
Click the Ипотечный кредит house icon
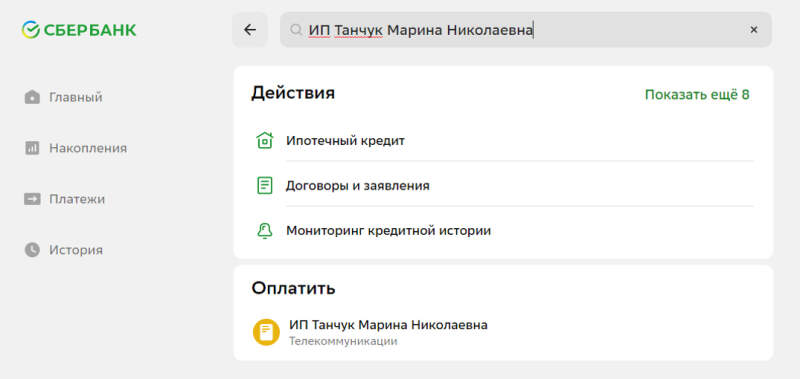(x=264, y=140)
